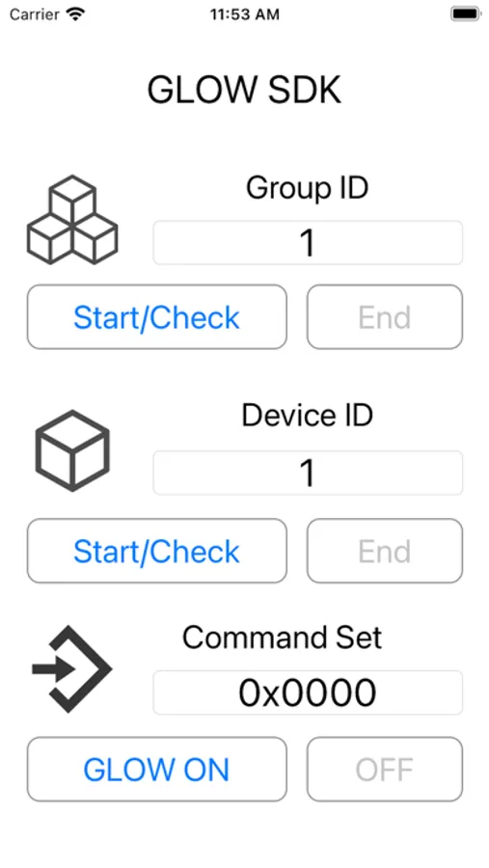This screenshot has height=868, width=489.
Task: Tap Start/Check under Device ID
Action: tap(156, 551)
